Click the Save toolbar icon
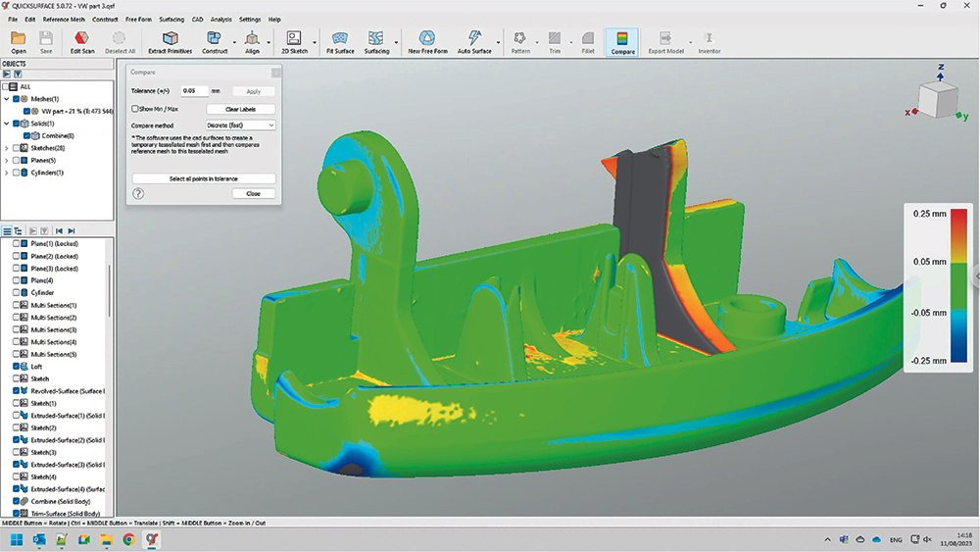This screenshot has width=980, height=552. 46,39
